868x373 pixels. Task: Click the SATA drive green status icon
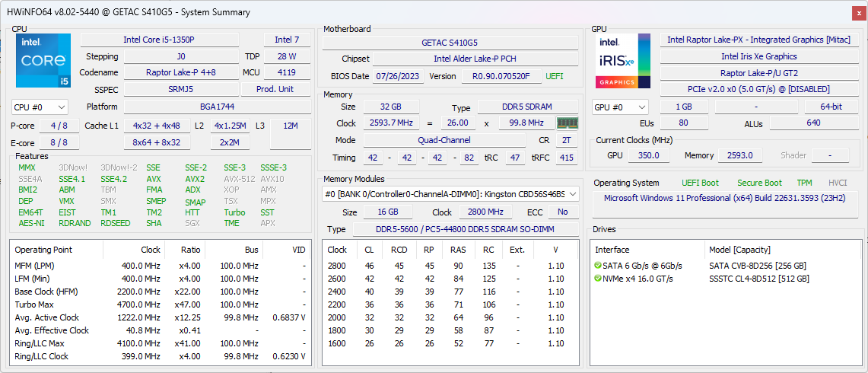598,266
